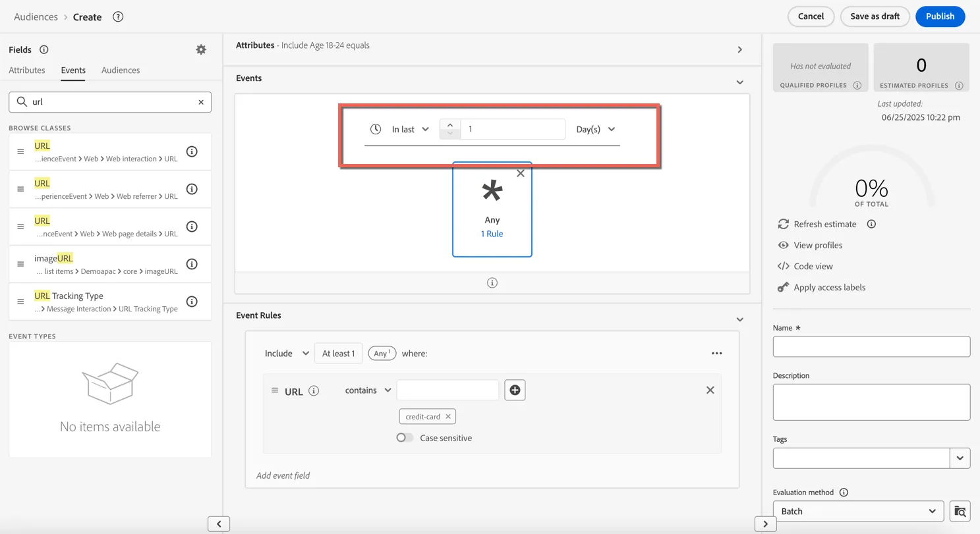View info for imageURL field
Image resolution: width=980 pixels, height=534 pixels.
point(192,264)
